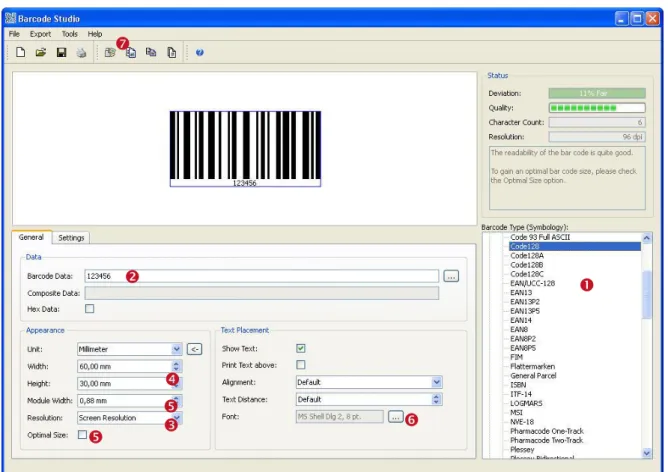Switch to the Settings tab
The height and width of the screenshot is (472, 668).
(71, 238)
